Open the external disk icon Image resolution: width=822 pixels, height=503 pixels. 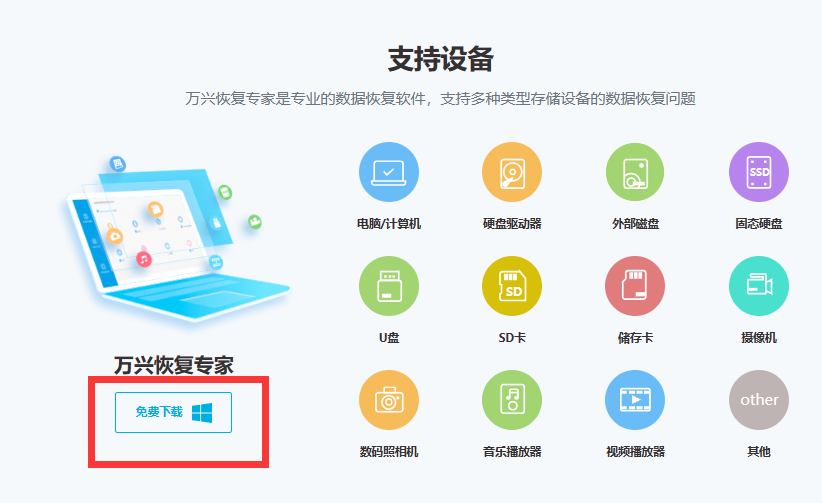click(635, 172)
